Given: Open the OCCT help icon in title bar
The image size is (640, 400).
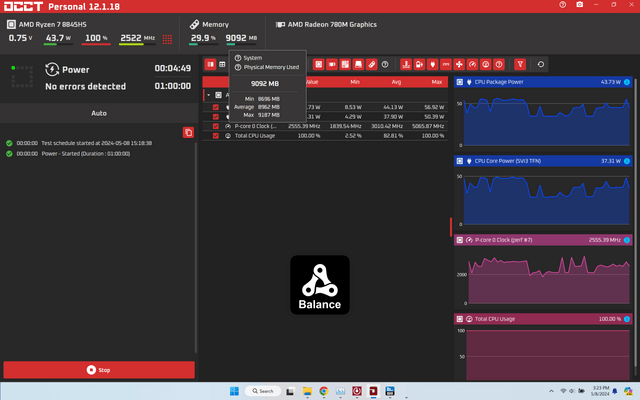Looking at the screenshot, I should tap(562, 5).
